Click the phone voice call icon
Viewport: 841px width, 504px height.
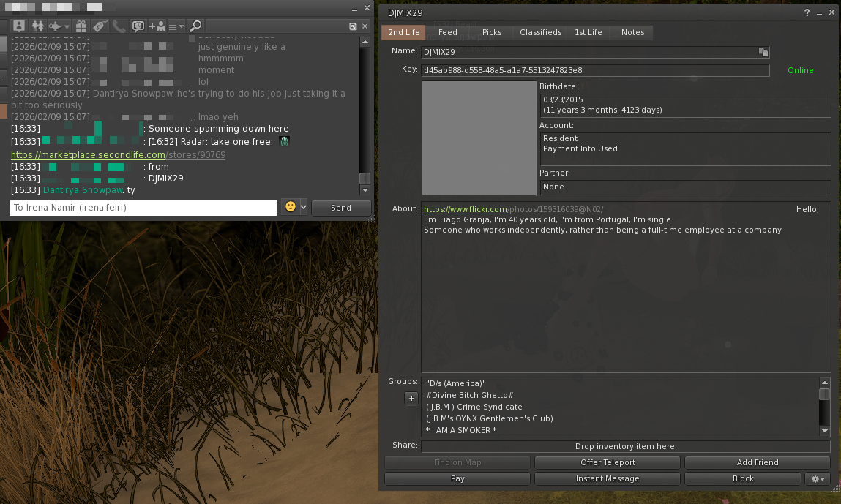coord(119,26)
